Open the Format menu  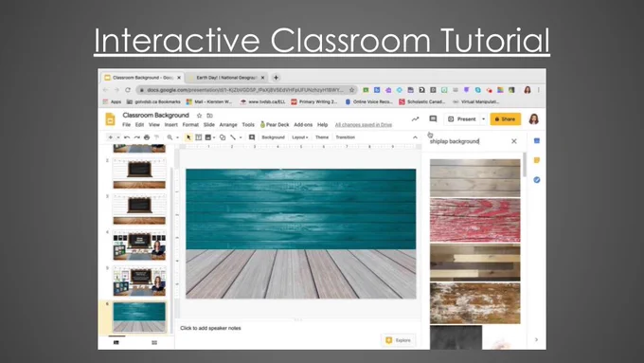click(x=190, y=124)
